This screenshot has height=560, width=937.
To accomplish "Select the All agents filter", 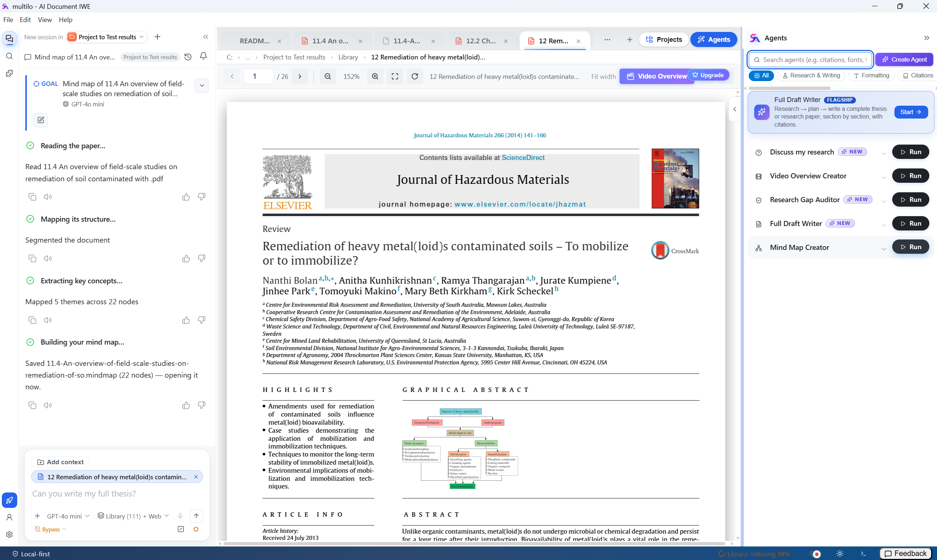I will [762, 76].
